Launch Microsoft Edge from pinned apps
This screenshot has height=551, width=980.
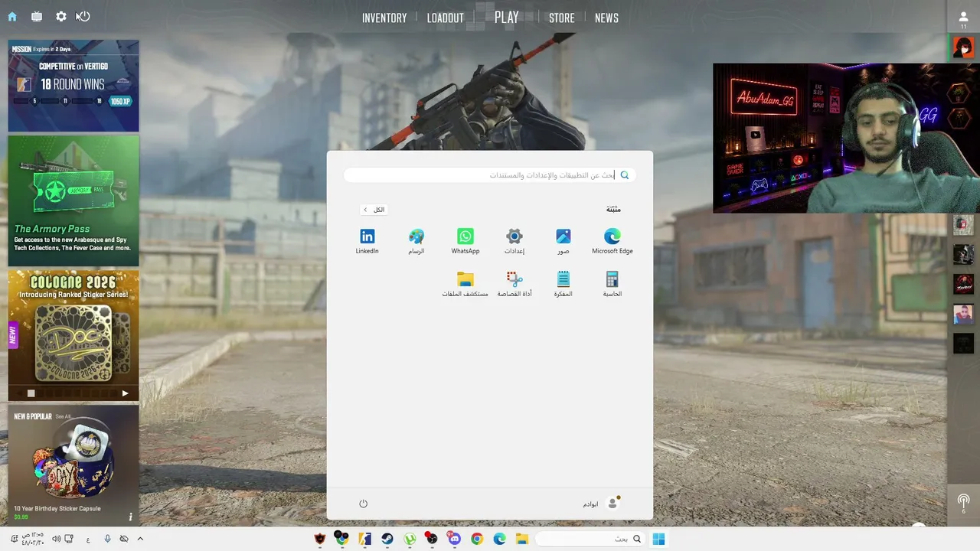coord(612,241)
